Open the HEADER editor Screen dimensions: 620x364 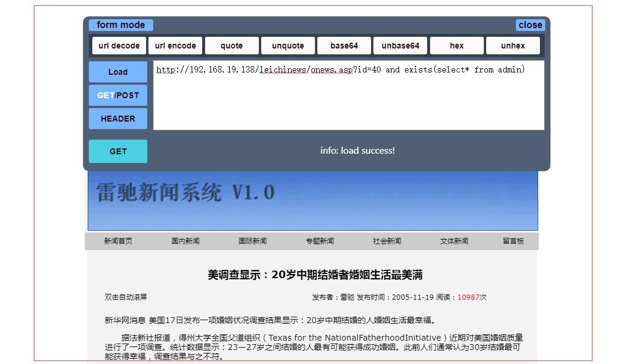(118, 119)
